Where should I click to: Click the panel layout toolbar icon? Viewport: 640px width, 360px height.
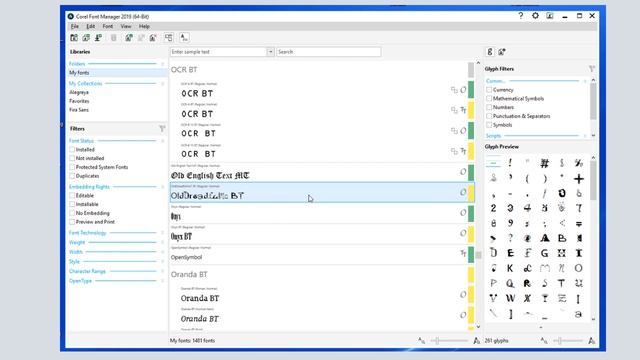[169, 38]
